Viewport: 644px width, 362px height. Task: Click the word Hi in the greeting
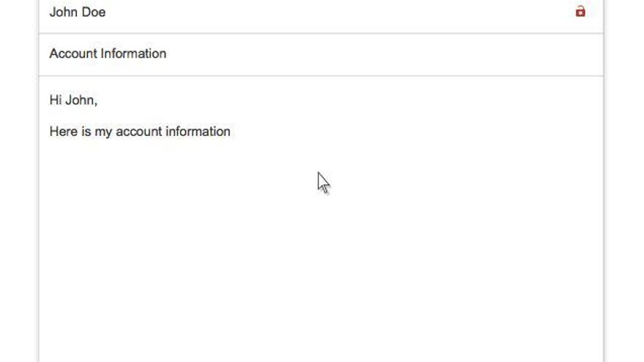(56, 99)
